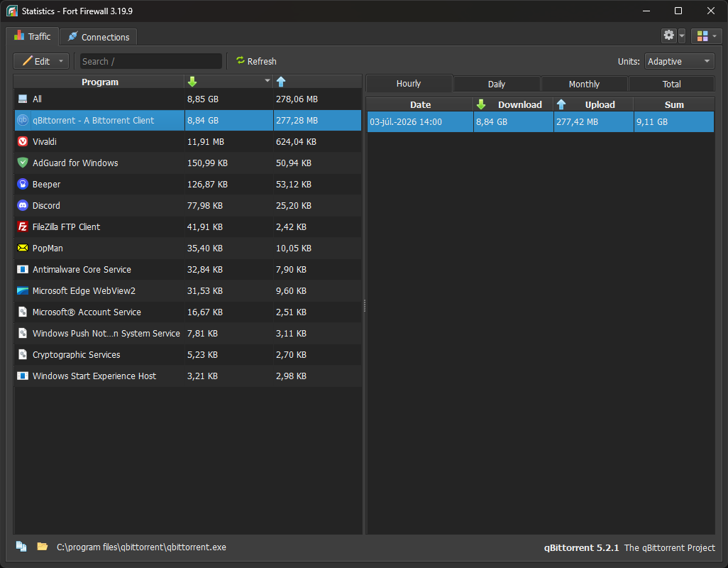Screen dimensions: 728x568
Task: Select the Antimalware Core Service row name
Action: (82, 269)
